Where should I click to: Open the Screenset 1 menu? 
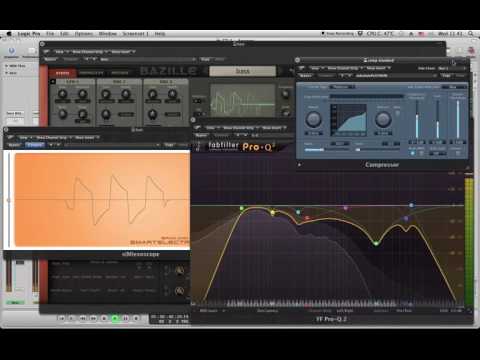(x=135, y=34)
